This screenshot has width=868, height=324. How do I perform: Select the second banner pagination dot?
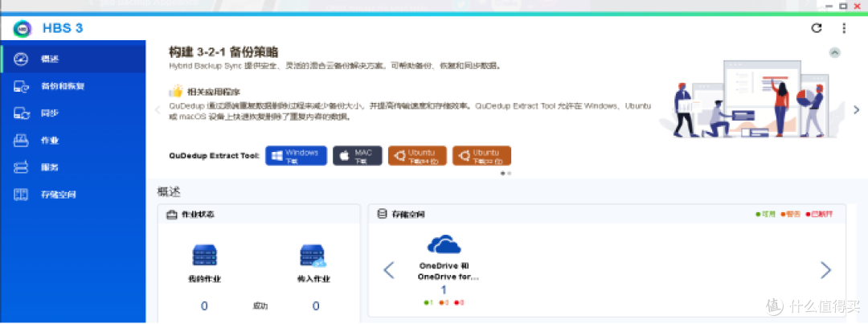(x=510, y=174)
